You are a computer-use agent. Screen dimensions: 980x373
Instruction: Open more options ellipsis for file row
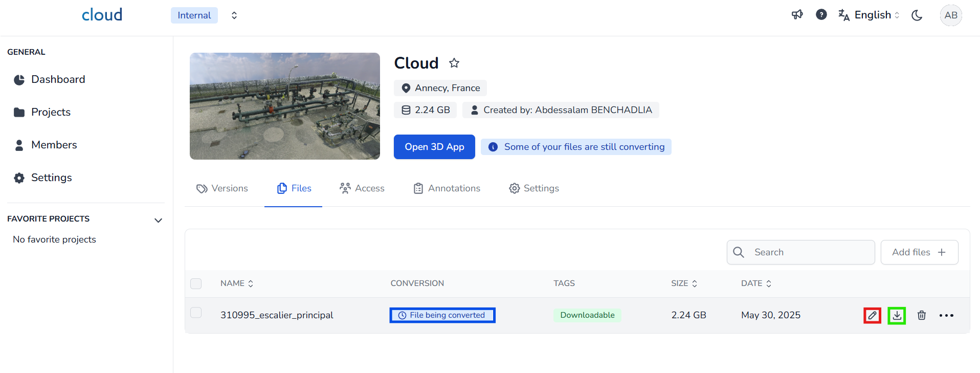click(x=946, y=315)
